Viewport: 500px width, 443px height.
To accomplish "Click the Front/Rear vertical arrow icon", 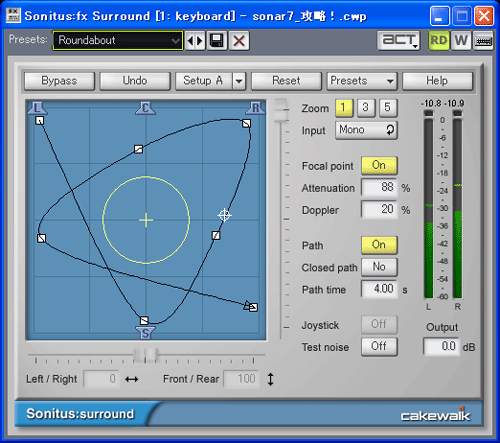I will coord(270,379).
